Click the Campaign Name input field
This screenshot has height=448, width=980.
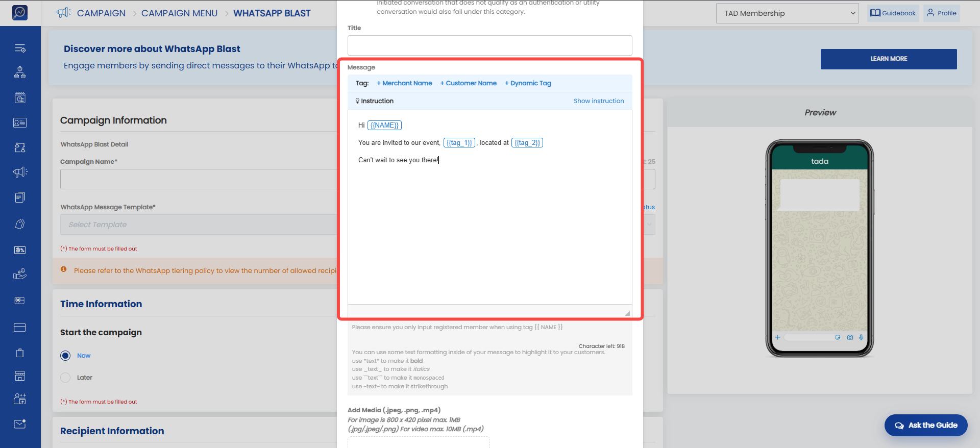click(x=357, y=179)
